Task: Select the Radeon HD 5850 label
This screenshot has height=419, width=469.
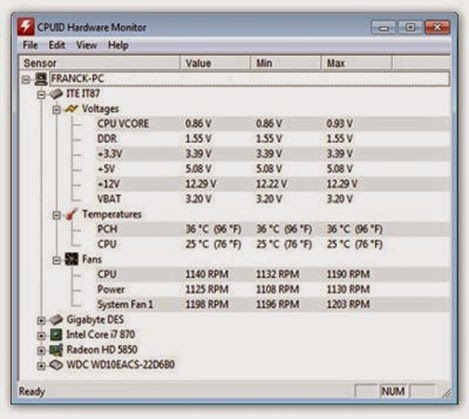Action: point(102,350)
